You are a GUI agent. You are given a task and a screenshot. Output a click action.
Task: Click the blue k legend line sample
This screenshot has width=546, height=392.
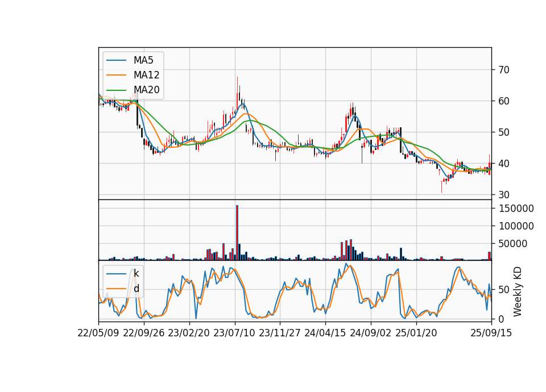tap(116, 274)
